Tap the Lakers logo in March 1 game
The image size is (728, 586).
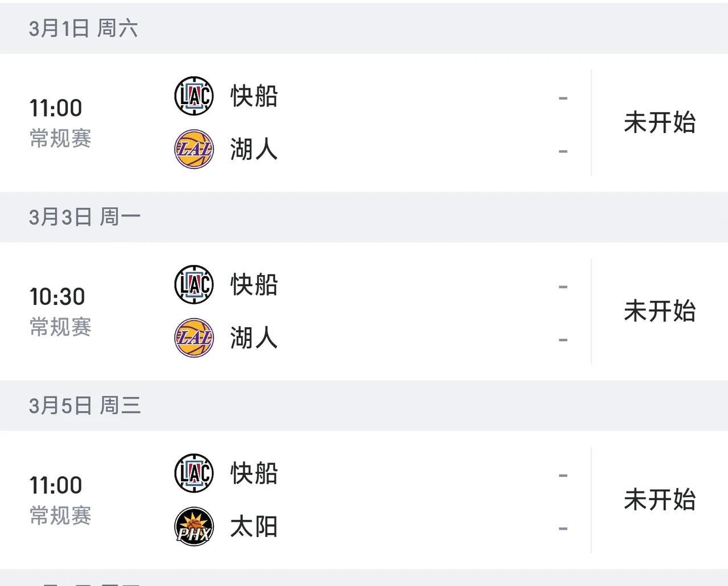[194, 149]
